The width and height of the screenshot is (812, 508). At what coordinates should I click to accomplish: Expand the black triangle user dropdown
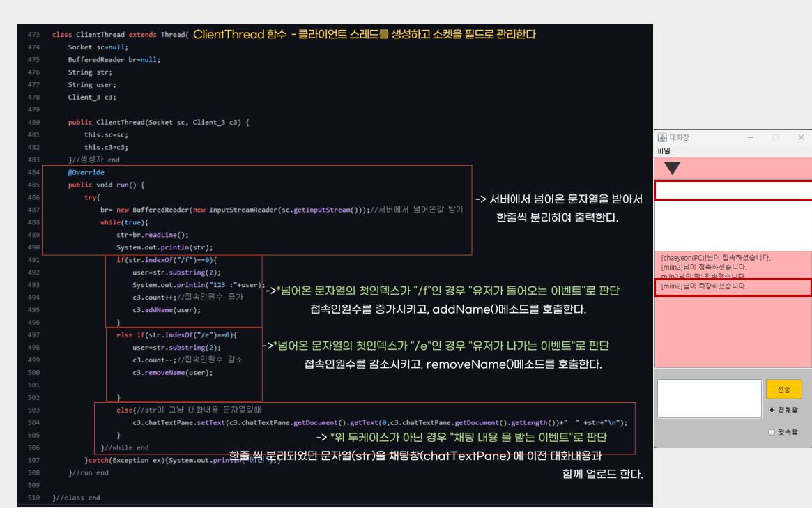(x=671, y=169)
